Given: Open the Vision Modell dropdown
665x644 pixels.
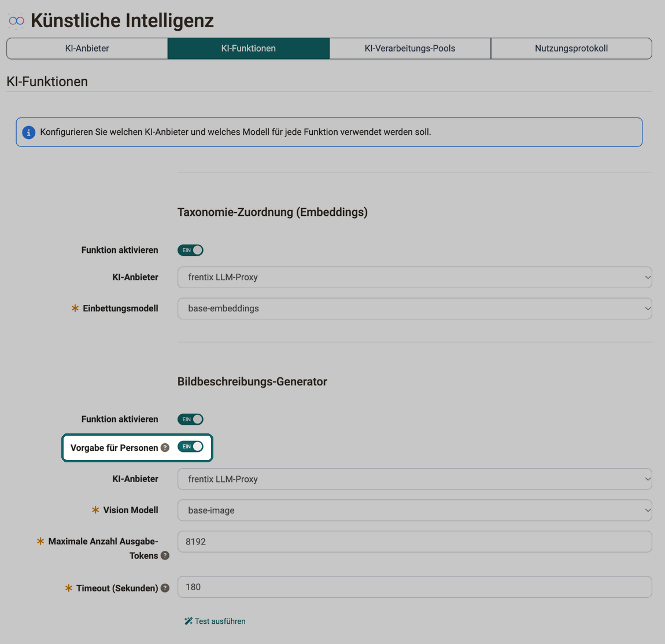Looking at the screenshot, I should click(x=415, y=510).
